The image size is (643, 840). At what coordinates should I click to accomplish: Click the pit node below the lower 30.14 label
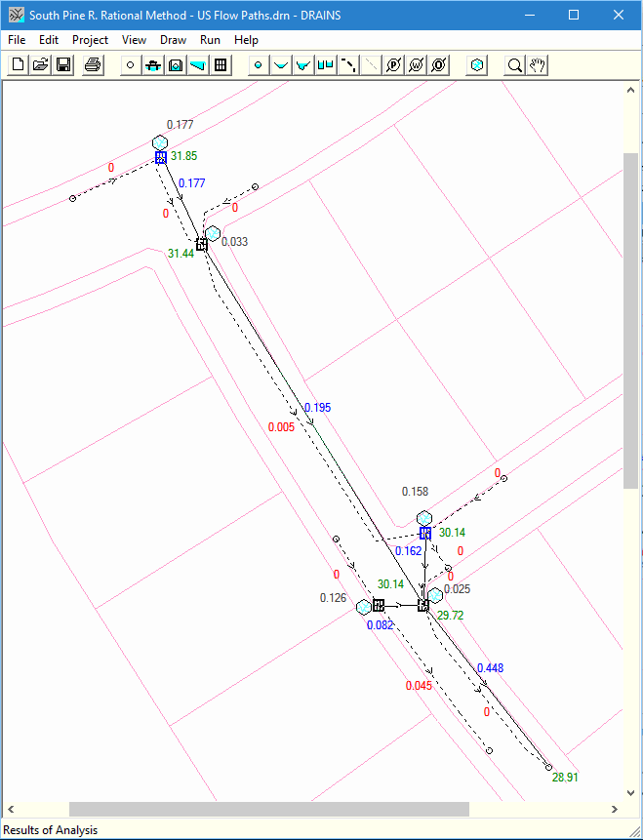(379, 605)
